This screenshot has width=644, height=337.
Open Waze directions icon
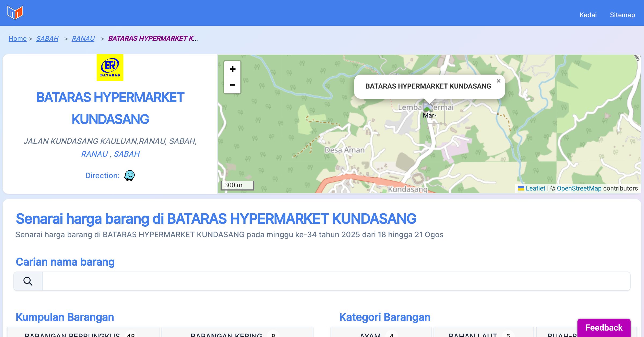pyautogui.click(x=129, y=175)
